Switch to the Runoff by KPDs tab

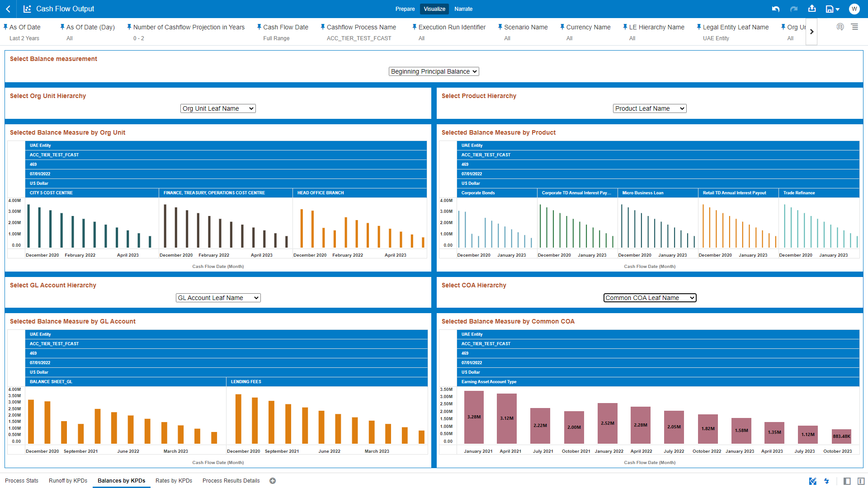pos(68,481)
